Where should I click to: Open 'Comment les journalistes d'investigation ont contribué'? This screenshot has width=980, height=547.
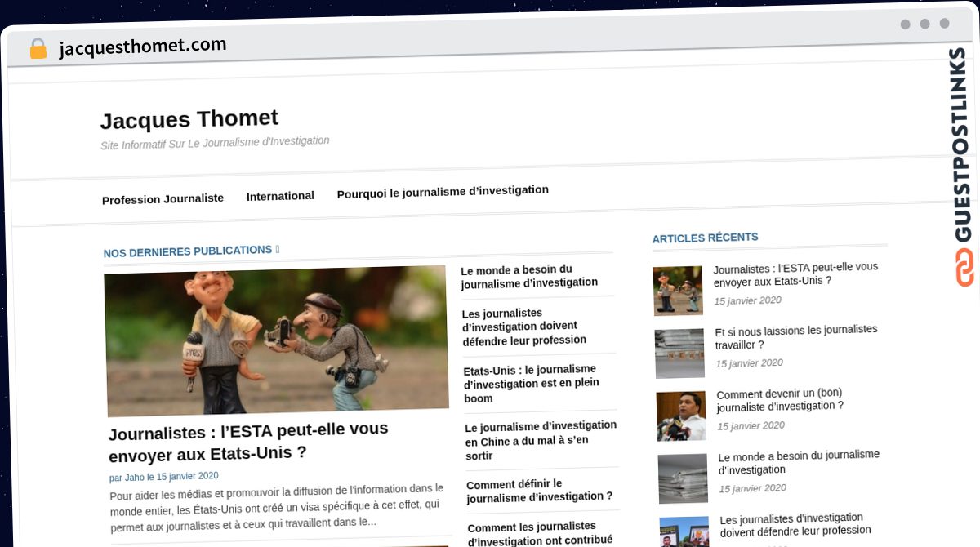tap(540, 532)
